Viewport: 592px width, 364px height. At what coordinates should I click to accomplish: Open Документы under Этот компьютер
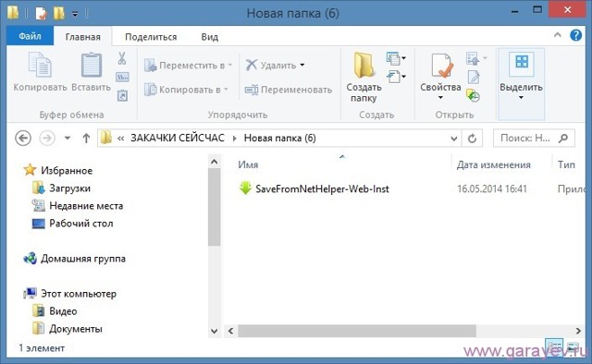point(68,329)
